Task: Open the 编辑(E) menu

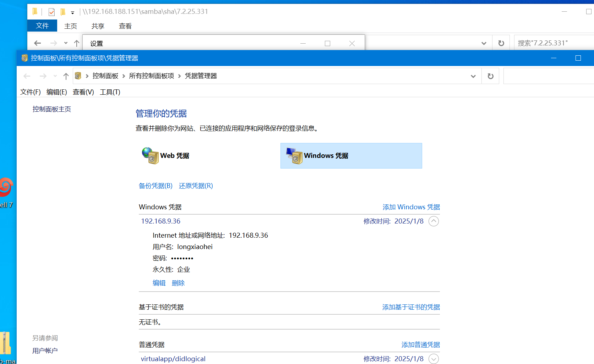Action: point(57,92)
